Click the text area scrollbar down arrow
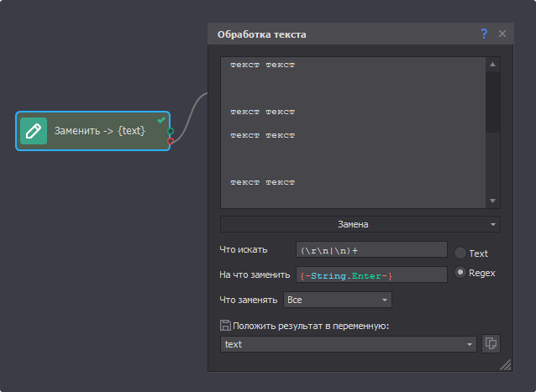The width and height of the screenshot is (536, 392). point(493,201)
